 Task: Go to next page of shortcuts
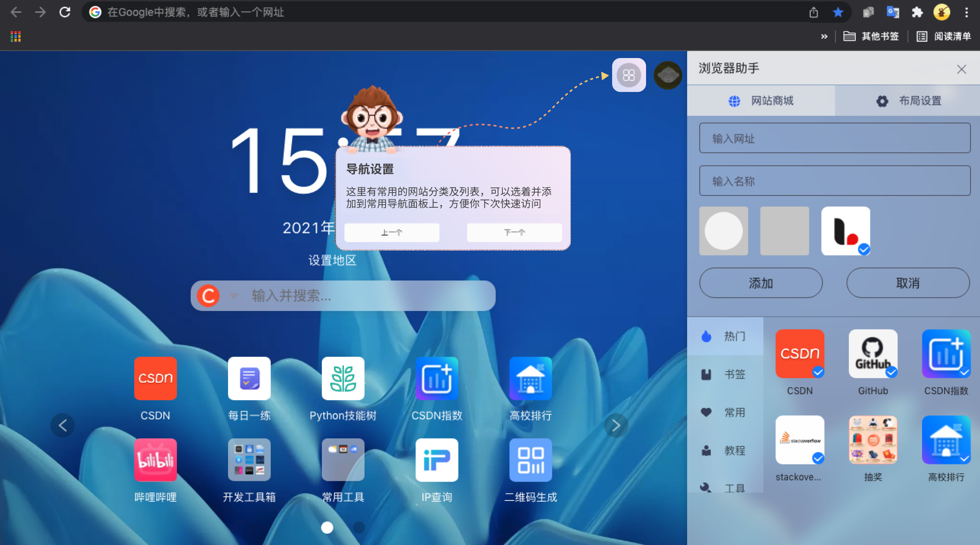coord(616,425)
